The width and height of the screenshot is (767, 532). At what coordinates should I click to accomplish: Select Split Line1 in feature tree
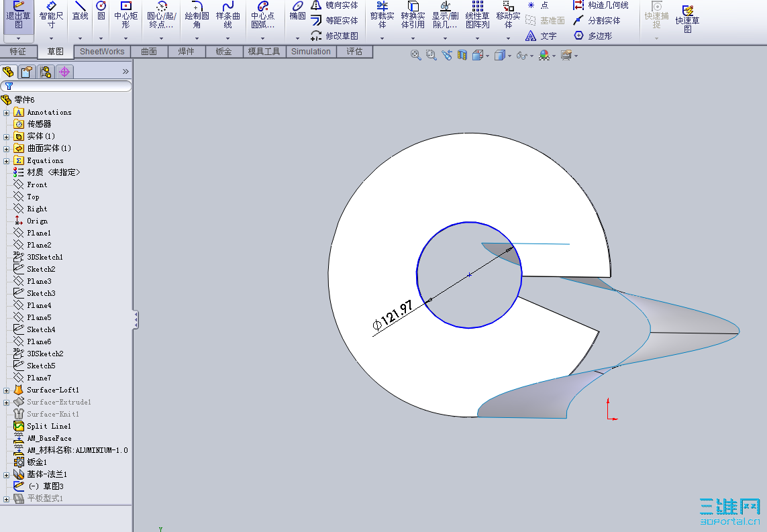42,427
